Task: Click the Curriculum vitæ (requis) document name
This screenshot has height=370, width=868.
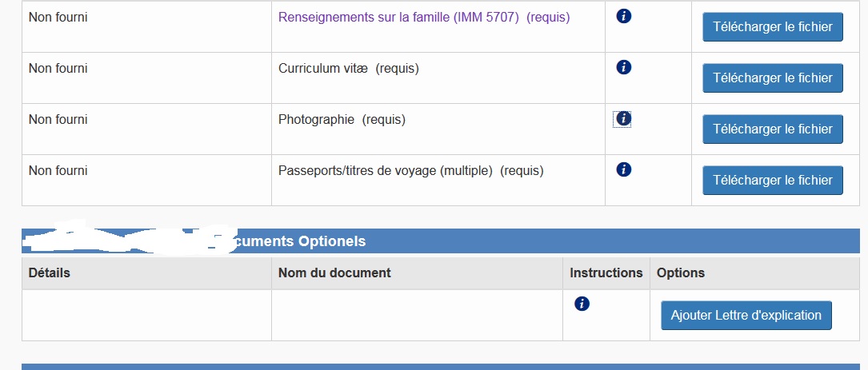Action: [348, 68]
